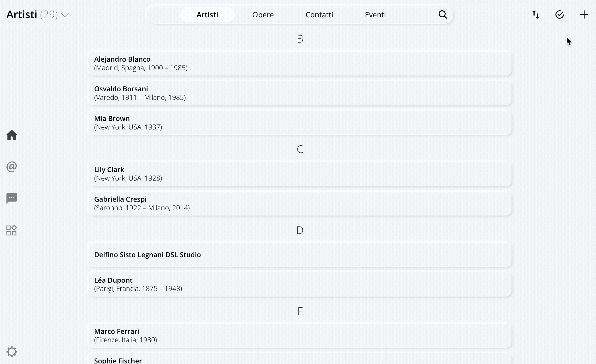Add a new artist with plus icon
The height and width of the screenshot is (364, 596).
[x=584, y=15]
